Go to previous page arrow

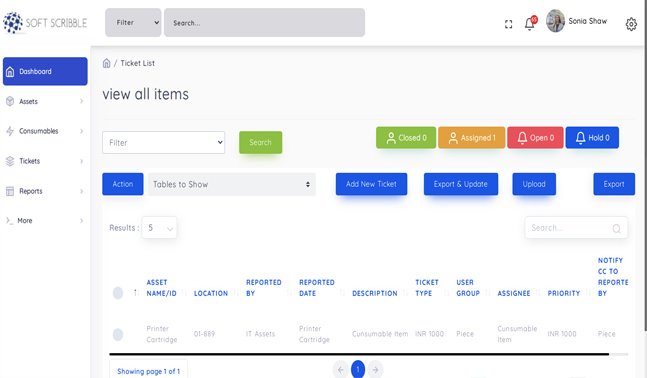[x=340, y=369]
